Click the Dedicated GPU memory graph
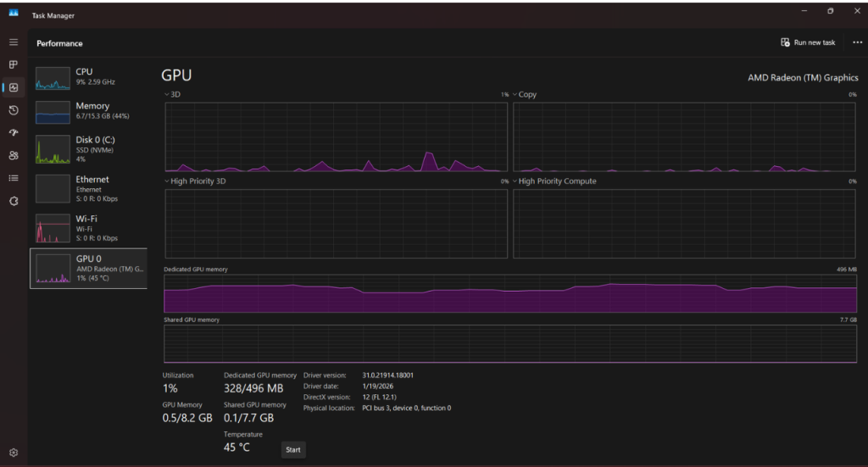Viewport: 868px width, 467px height. pos(510,293)
